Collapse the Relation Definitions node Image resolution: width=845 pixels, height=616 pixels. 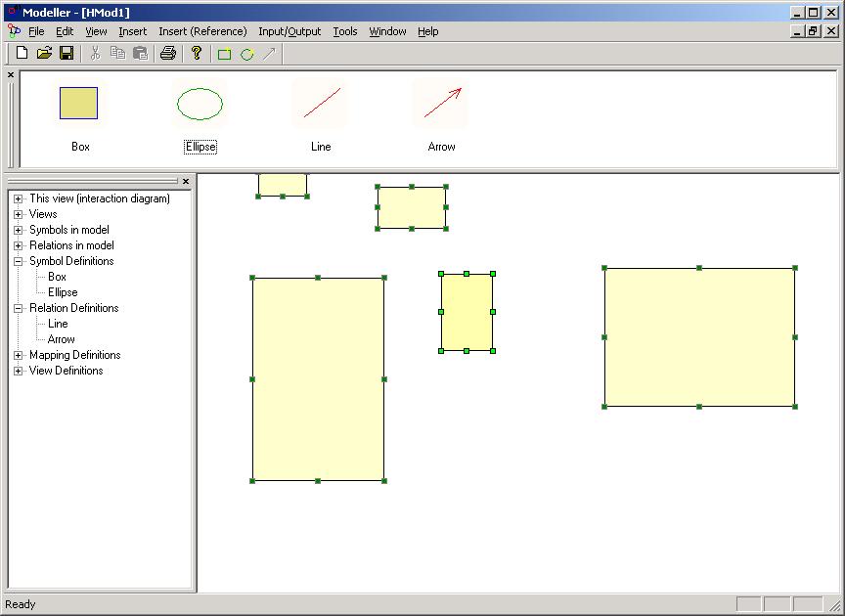point(18,308)
